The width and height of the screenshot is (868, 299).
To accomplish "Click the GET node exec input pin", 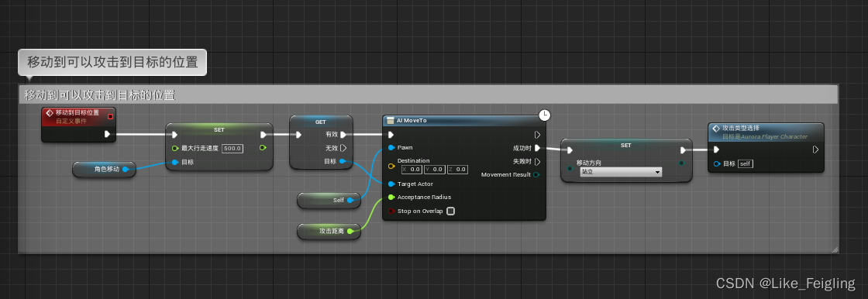I will (x=298, y=135).
